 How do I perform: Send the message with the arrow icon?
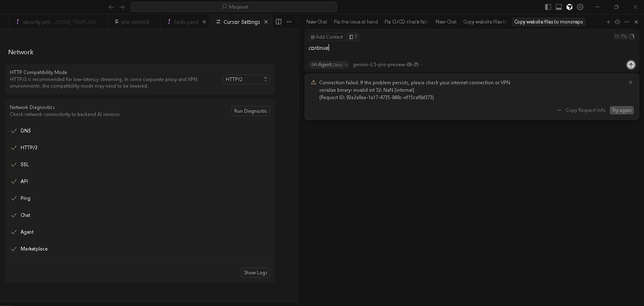click(630, 65)
